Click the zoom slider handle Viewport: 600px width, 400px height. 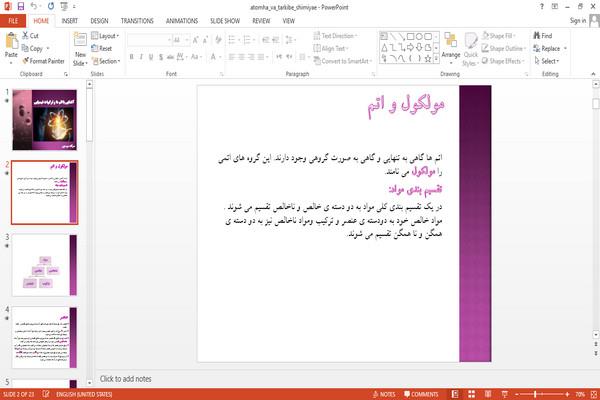[535, 394]
